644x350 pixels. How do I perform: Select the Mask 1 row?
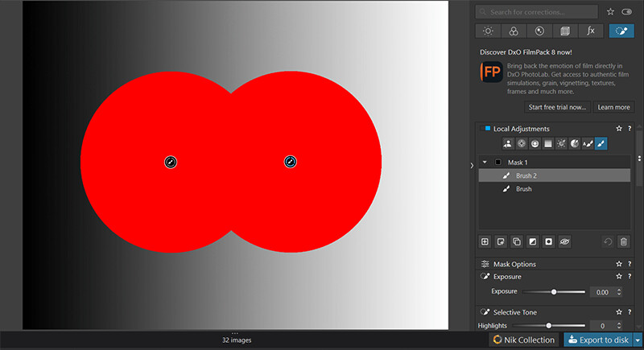point(555,162)
